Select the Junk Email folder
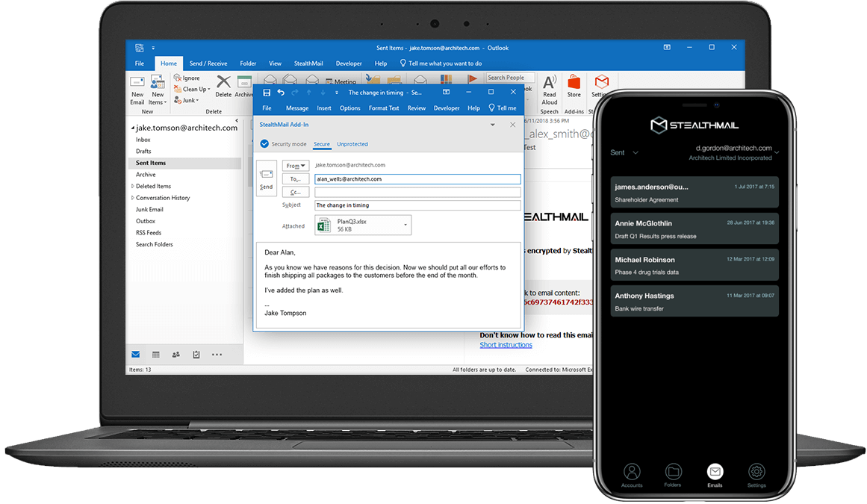The image size is (867, 504). [x=149, y=210]
